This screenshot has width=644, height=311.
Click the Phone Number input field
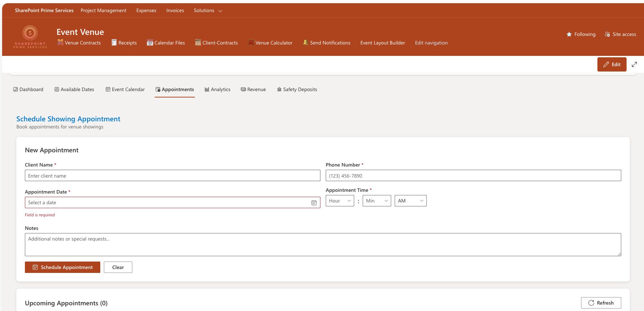click(x=473, y=175)
